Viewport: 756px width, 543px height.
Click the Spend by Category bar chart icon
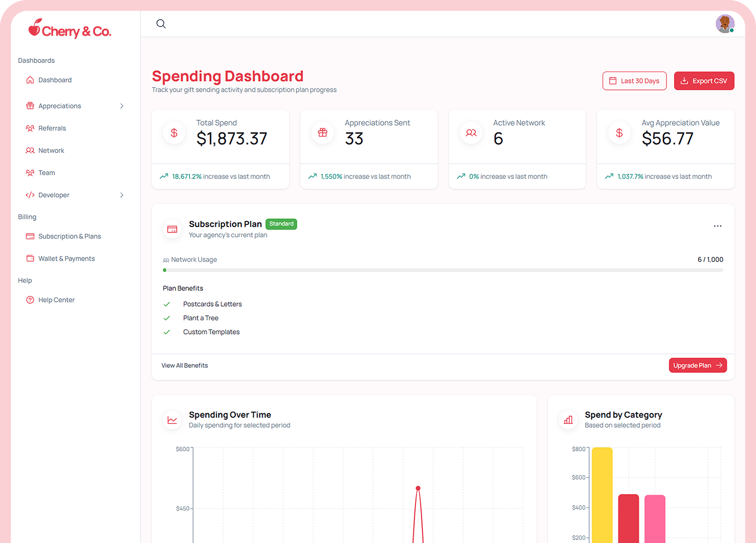(568, 420)
